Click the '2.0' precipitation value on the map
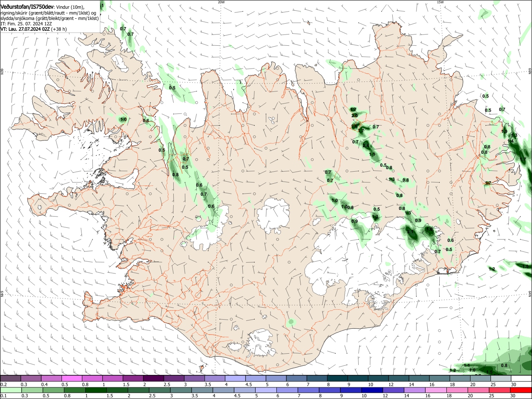This screenshot has height=399, width=532. (355, 116)
